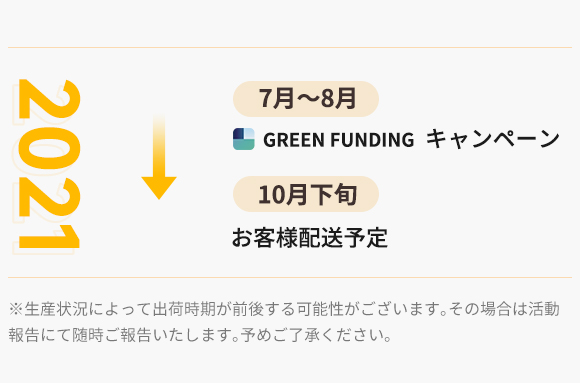Select the 10月下旬 date badge
The width and height of the screenshot is (580, 383).
tap(306, 194)
